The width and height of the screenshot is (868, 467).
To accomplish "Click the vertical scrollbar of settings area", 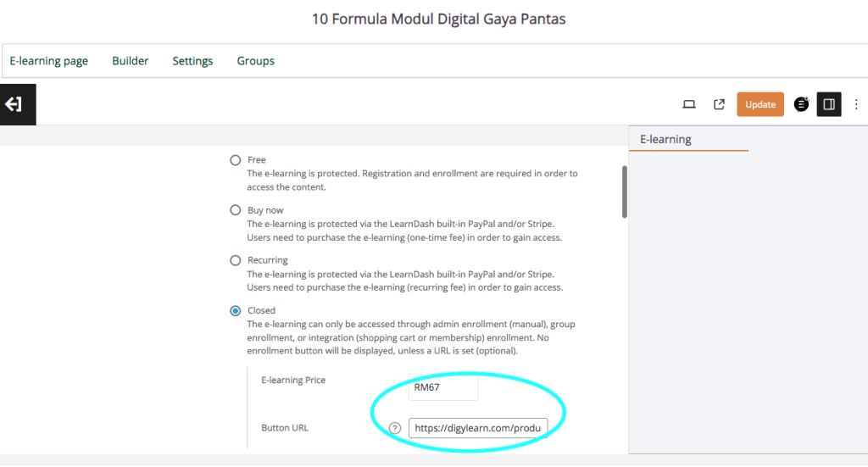I will coord(625,191).
